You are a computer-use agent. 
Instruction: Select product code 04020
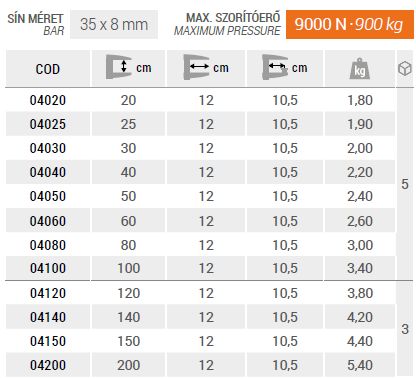click(48, 100)
